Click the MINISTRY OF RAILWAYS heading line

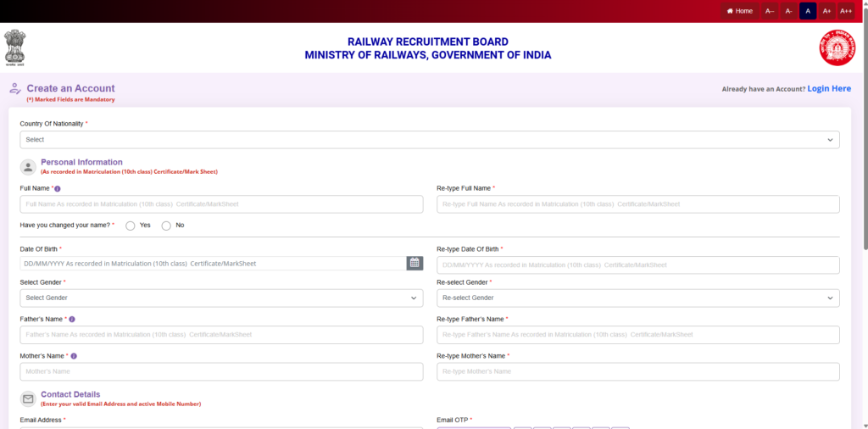pos(428,55)
